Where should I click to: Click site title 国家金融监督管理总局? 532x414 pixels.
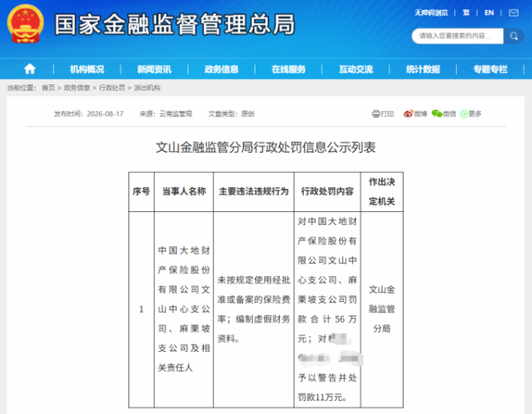click(x=175, y=25)
